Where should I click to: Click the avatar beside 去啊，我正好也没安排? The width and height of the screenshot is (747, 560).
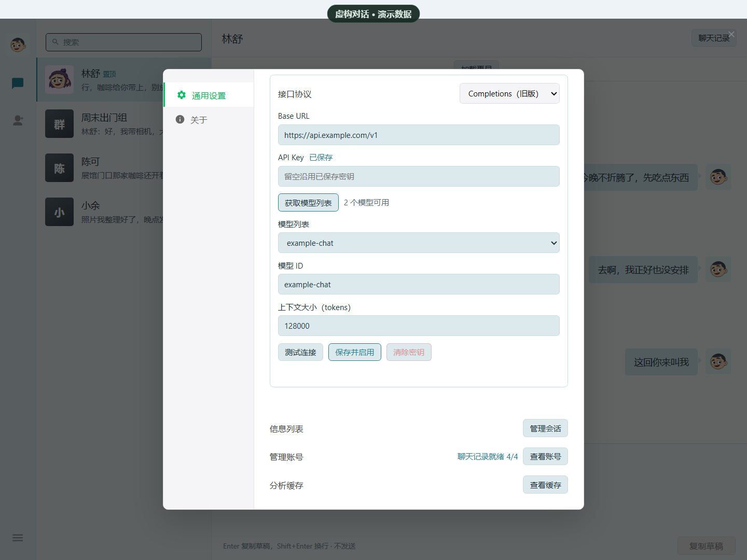pyautogui.click(x=718, y=270)
